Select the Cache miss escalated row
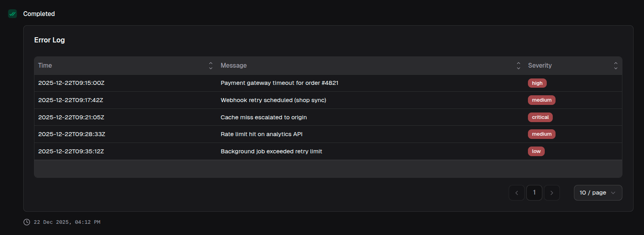The height and width of the screenshot is (235, 644). coord(264,117)
